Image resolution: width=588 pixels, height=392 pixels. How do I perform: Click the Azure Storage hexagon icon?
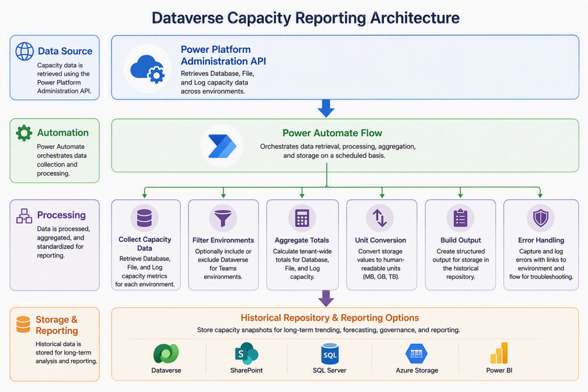pyautogui.click(x=416, y=353)
